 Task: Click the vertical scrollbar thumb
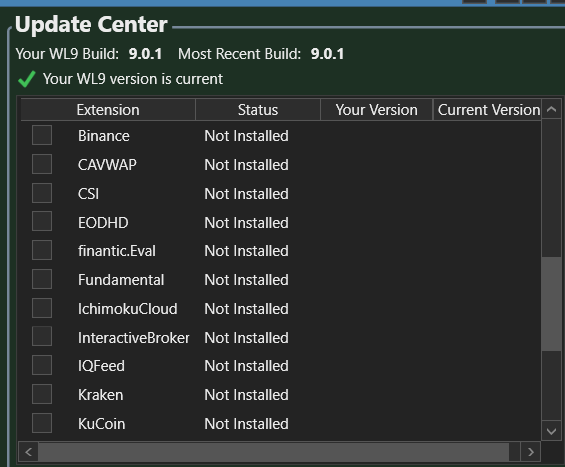click(x=551, y=304)
